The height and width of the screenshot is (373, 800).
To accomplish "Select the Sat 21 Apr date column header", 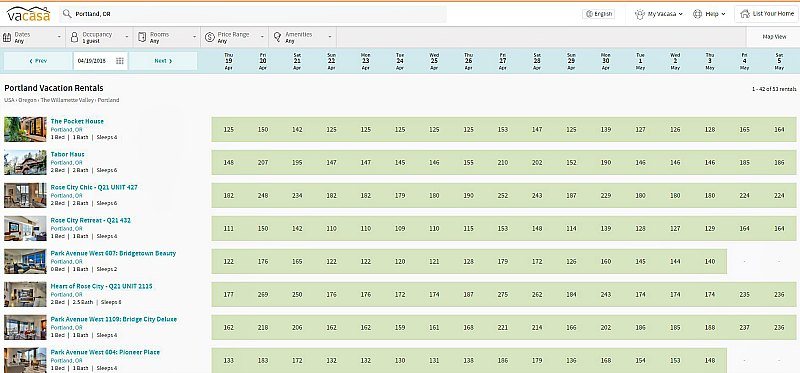I will tap(297, 61).
